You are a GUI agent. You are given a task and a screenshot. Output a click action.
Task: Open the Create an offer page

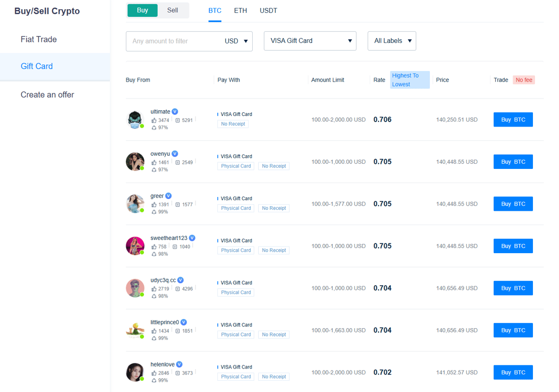pos(47,94)
